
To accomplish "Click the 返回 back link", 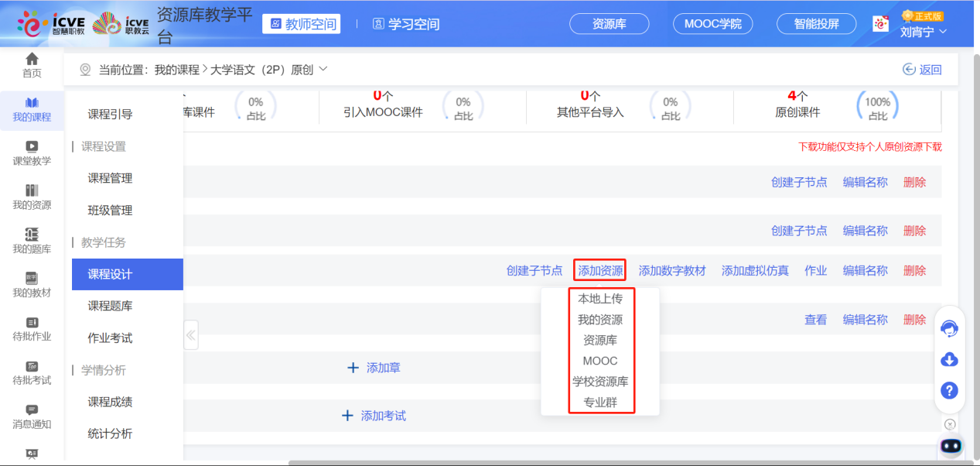I will click(923, 70).
